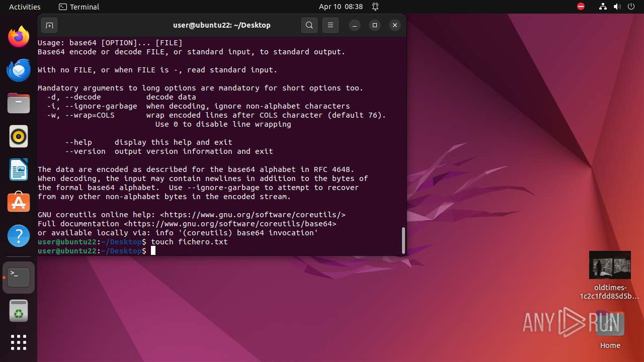This screenshot has width=644, height=362.
Task: Launch Firefox from the dock
Action: click(19, 37)
